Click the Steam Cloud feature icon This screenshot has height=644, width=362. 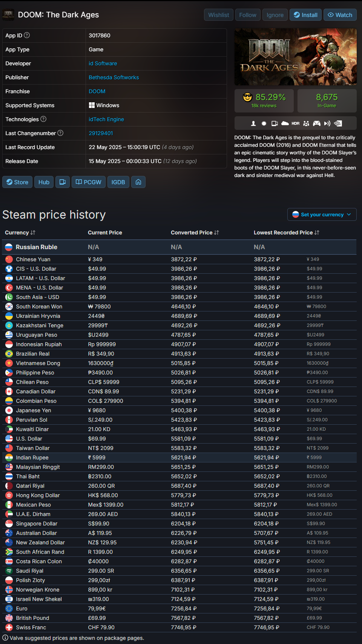tap(285, 123)
